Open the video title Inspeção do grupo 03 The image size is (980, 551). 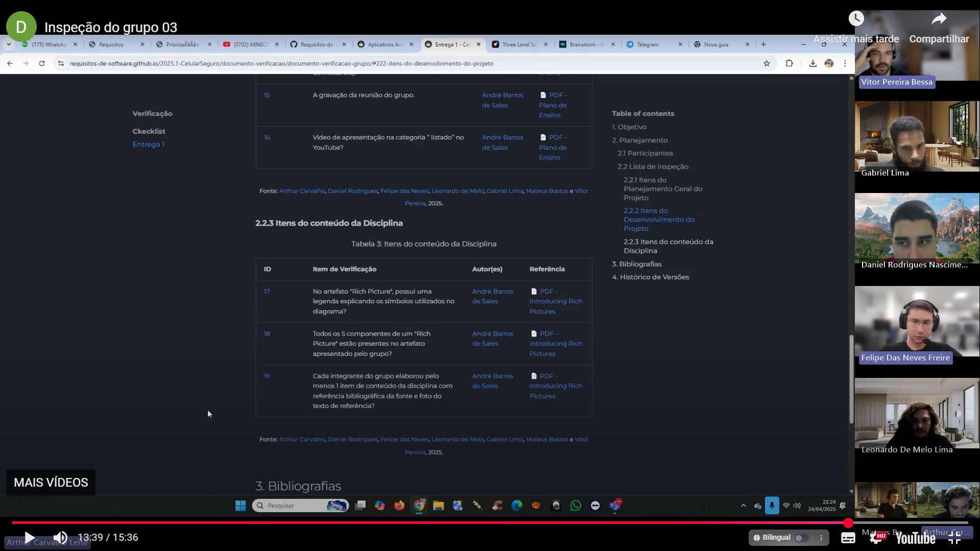pyautogui.click(x=111, y=27)
